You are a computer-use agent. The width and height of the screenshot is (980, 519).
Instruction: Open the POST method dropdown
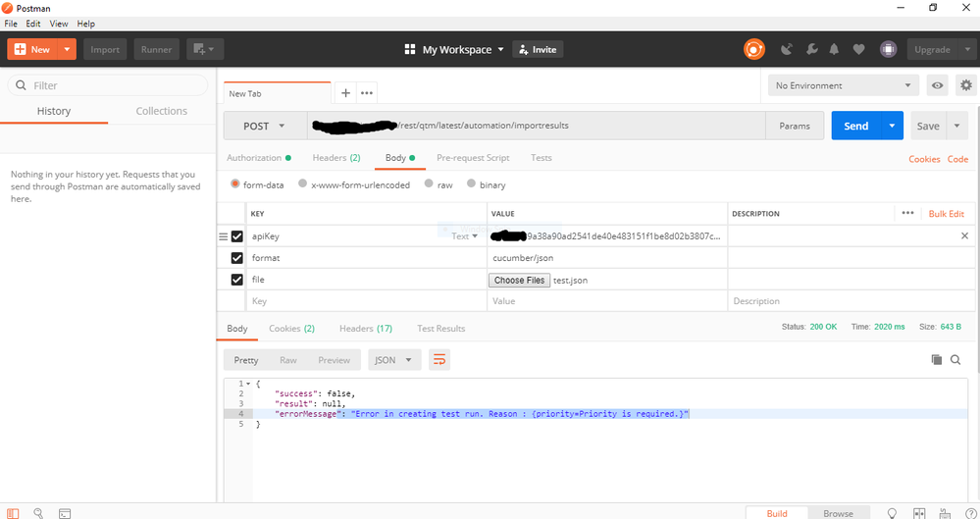pyautogui.click(x=265, y=126)
